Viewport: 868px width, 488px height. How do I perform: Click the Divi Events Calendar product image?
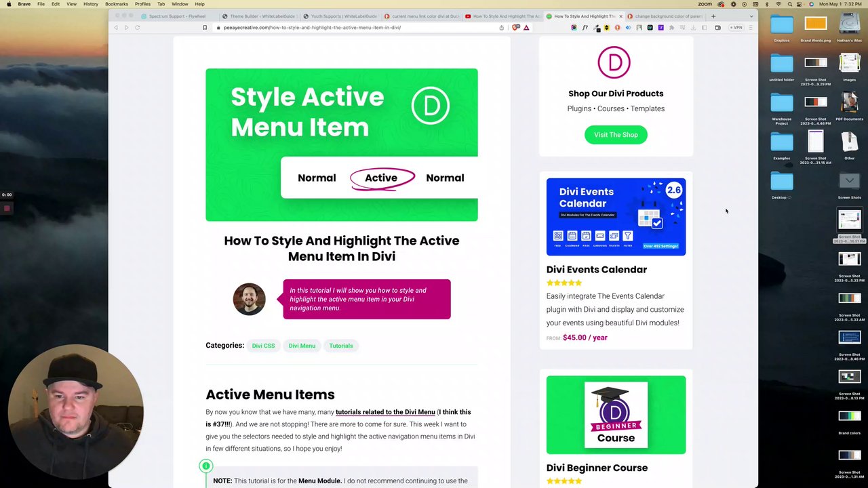tap(616, 217)
